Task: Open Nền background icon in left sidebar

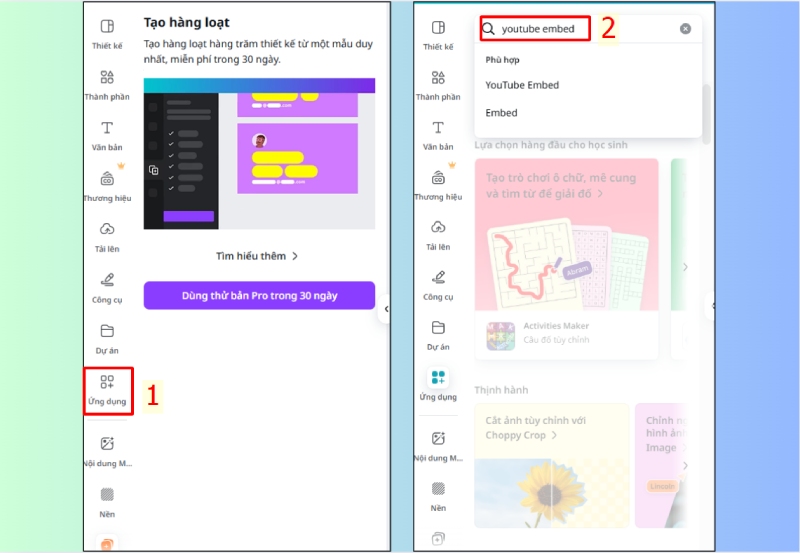Action: click(x=107, y=502)
